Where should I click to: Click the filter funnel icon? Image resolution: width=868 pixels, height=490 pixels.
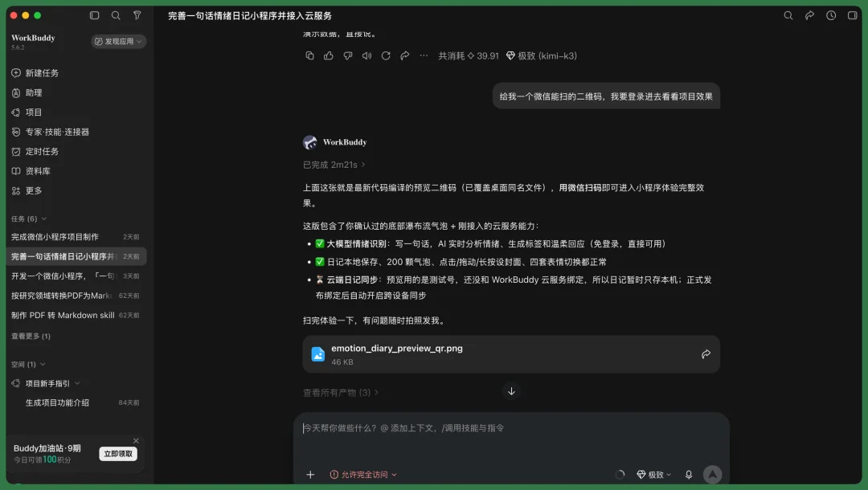click(137, 15)
